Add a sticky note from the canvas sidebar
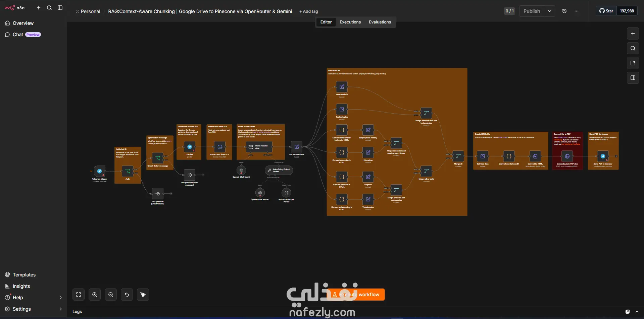Screen dimensions: 644x319 pos(633,63)
